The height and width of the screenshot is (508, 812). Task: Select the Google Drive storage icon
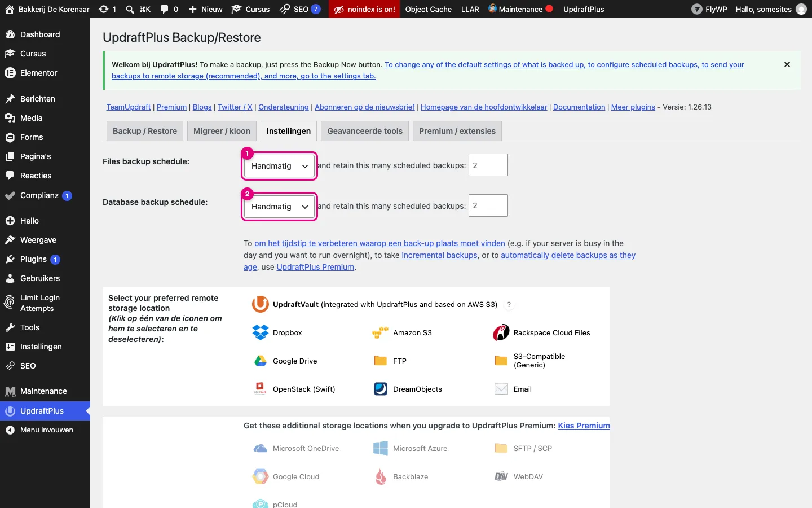click(261, 361)
